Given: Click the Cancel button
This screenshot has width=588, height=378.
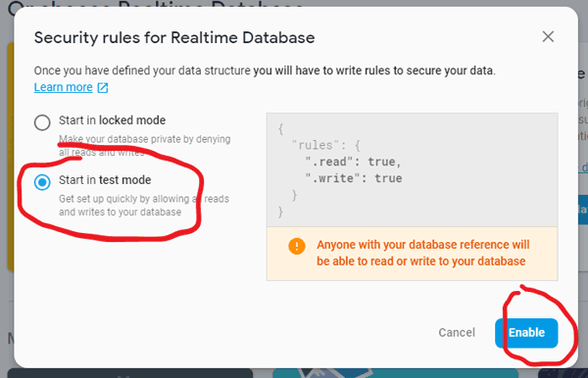Looking at the screenshot, I should tap(457, 333).
